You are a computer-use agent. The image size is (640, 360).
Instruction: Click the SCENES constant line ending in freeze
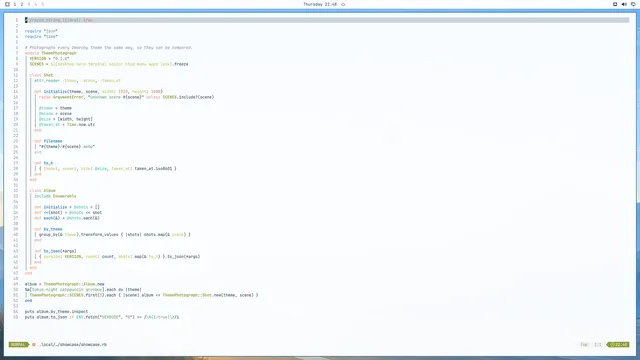[x=109, y=64]
